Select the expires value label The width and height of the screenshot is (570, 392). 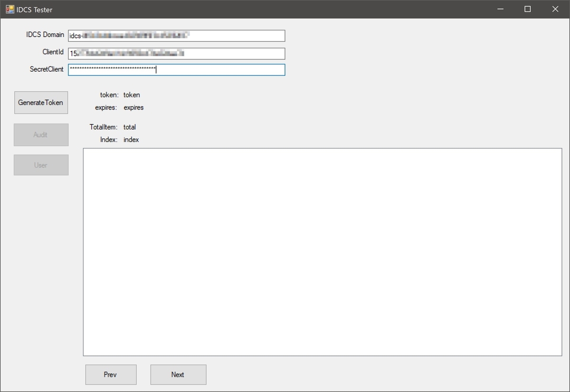click(x=133, y=108)
